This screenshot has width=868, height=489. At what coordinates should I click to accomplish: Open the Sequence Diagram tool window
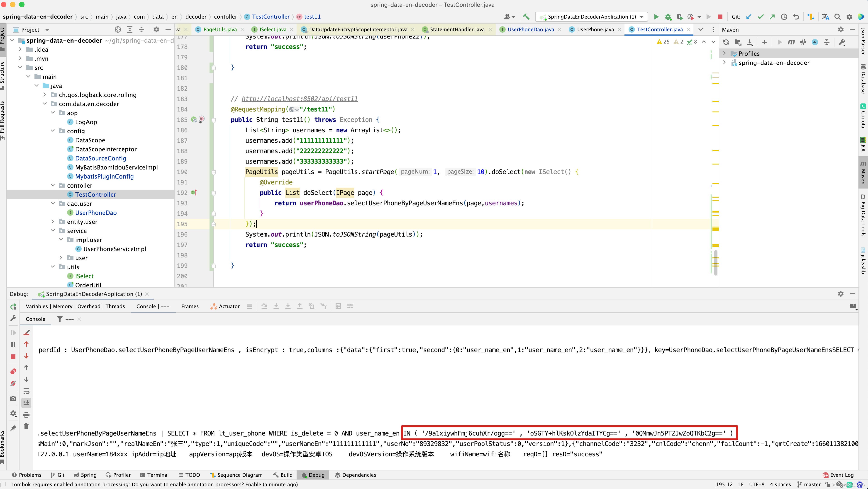pos(236,475)
